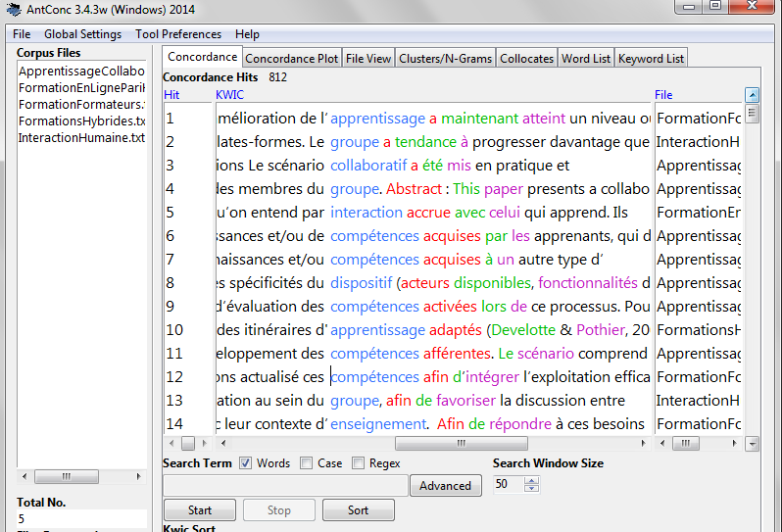Viewport: 782px width, 532px height.
Task: Enable the Regex checkbox
Action: [358, 463]
